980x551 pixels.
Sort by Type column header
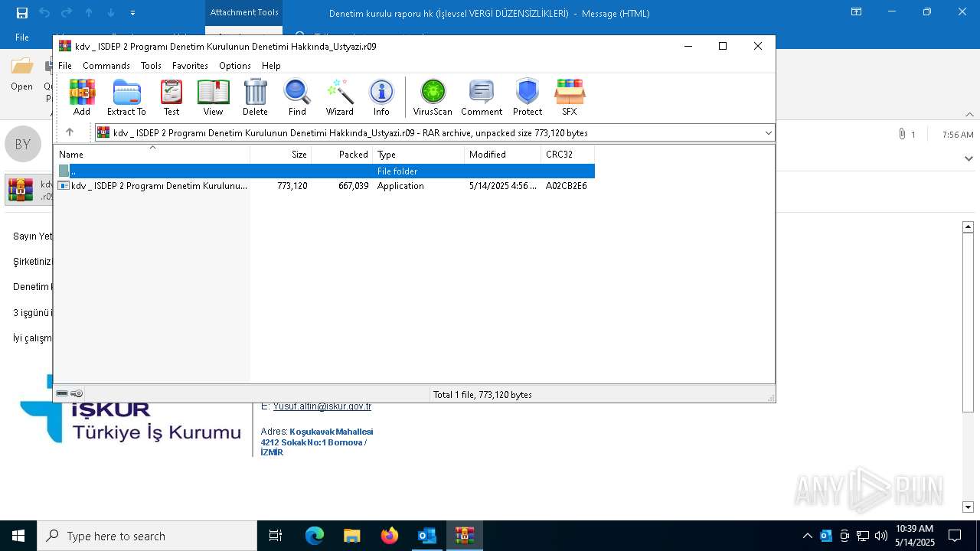point(419,154)
